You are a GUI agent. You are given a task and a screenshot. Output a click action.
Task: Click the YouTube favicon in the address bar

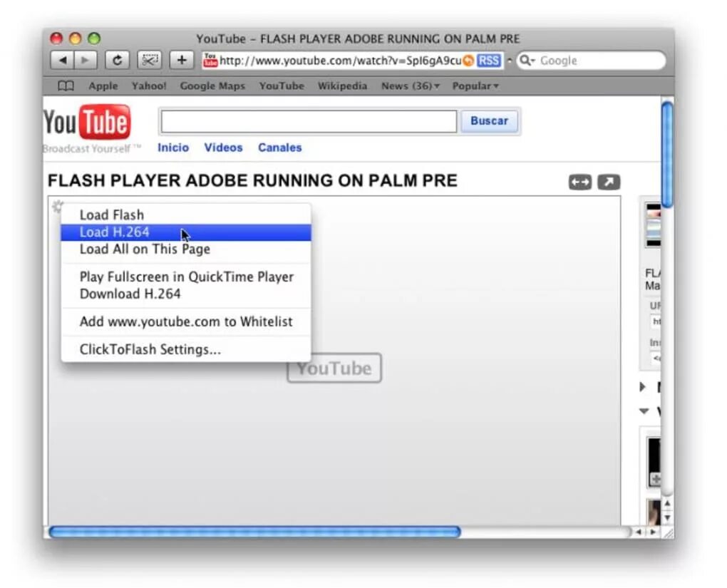[x=209, y=61]
